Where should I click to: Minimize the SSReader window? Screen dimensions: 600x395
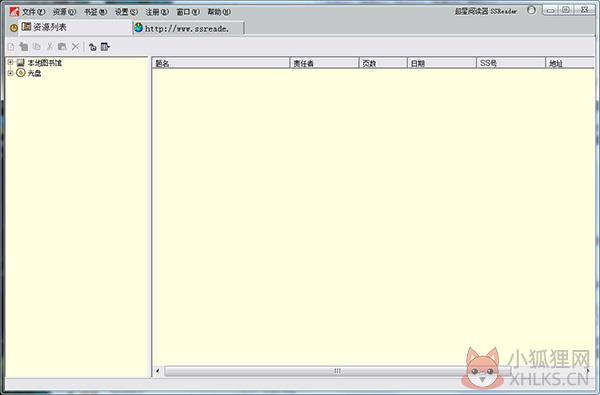pos(551,10)
